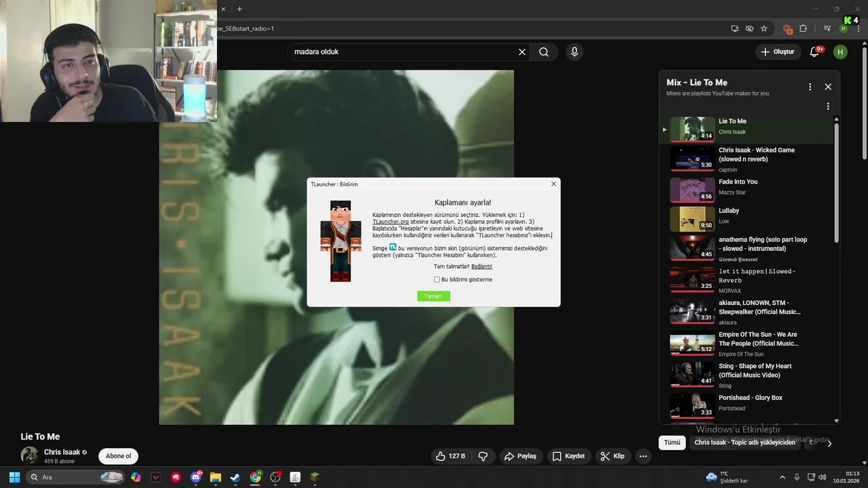
Task: Open Discord from the taskbar
Action: 196,477
